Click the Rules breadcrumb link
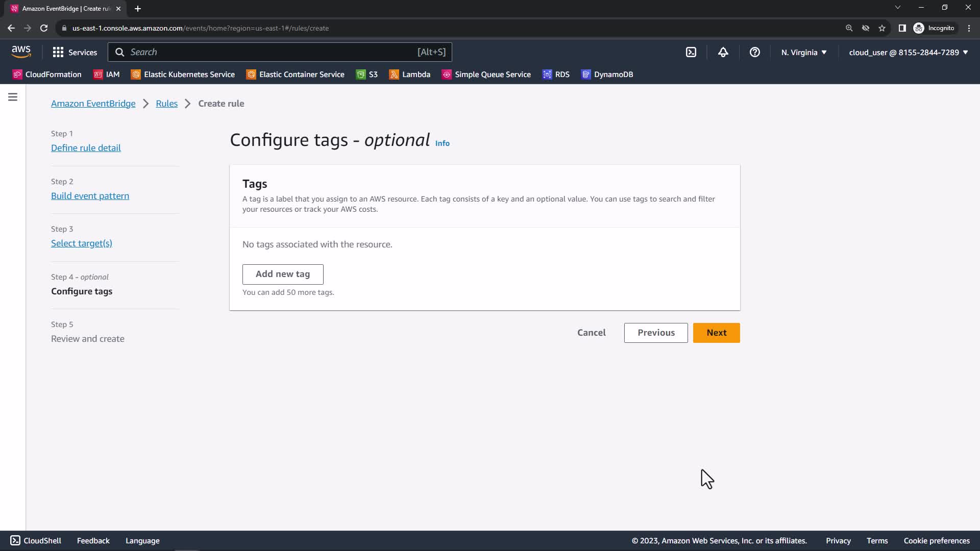The width and height of the screenshot is (980, 551). [x=166, y=104]
